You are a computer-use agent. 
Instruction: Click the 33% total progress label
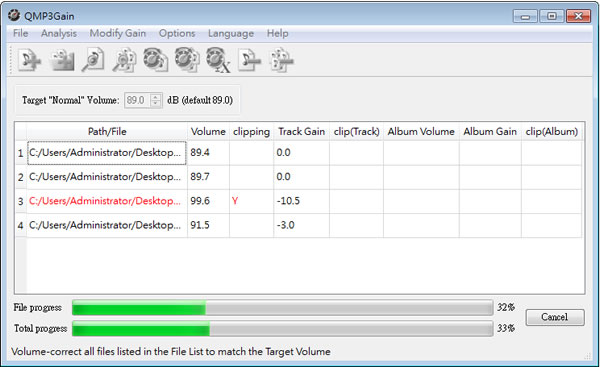pyautogui.click(x=505, y=328)
